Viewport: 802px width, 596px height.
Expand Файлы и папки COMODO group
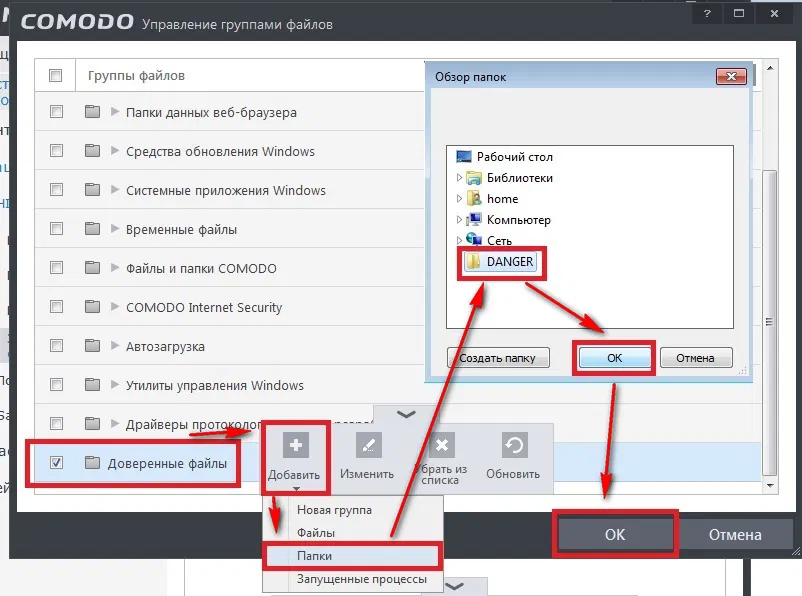tap(115, 268)
